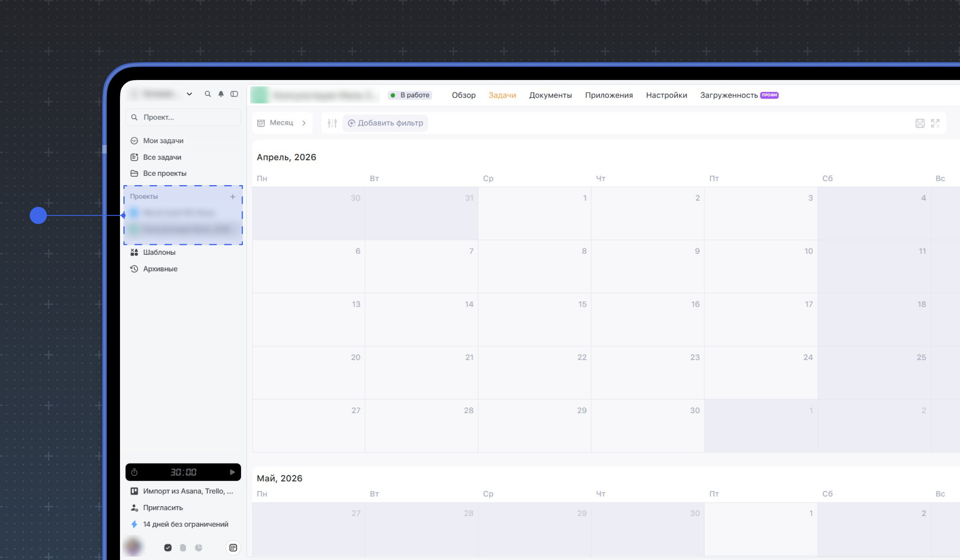Screen dimensions: 960x560
Task: Select the checkmark tasks icon at bottom
Action: coord(168,548)
